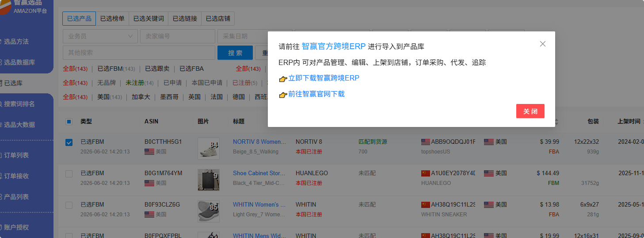Screen dimensions: 644x238
Task: Focus the 卖家编号 input field
Action: 178,36
